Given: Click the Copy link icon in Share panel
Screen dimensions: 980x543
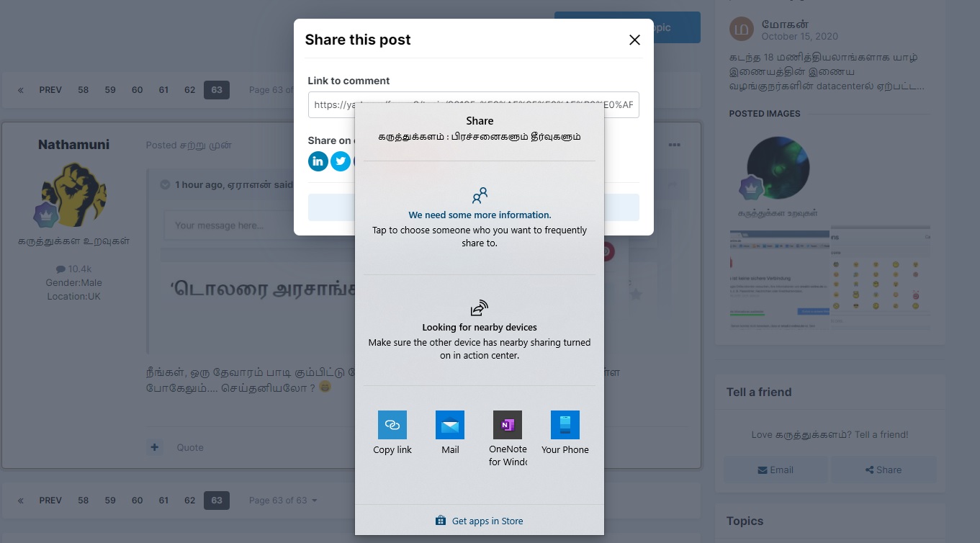Looking at the screenshot, I should coord(392,425).
